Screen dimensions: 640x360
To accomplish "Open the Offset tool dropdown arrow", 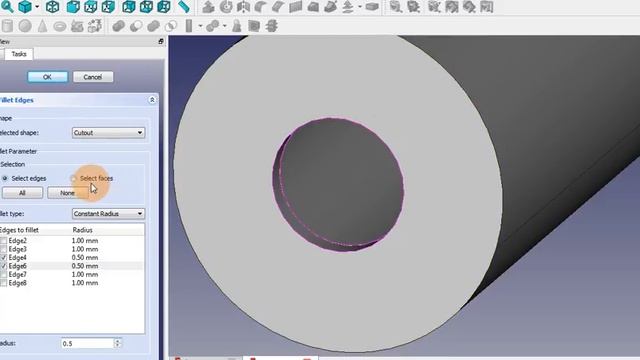I will (359, 7).
